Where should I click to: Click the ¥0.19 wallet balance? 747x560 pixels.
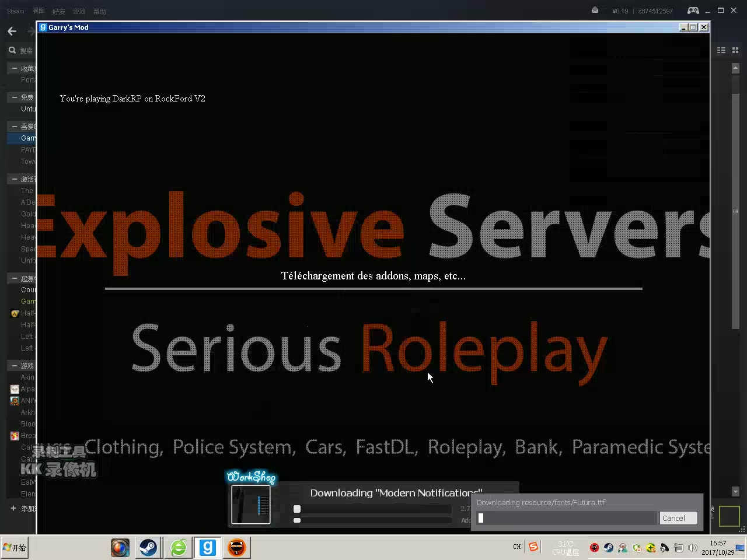tap(620, 11)
